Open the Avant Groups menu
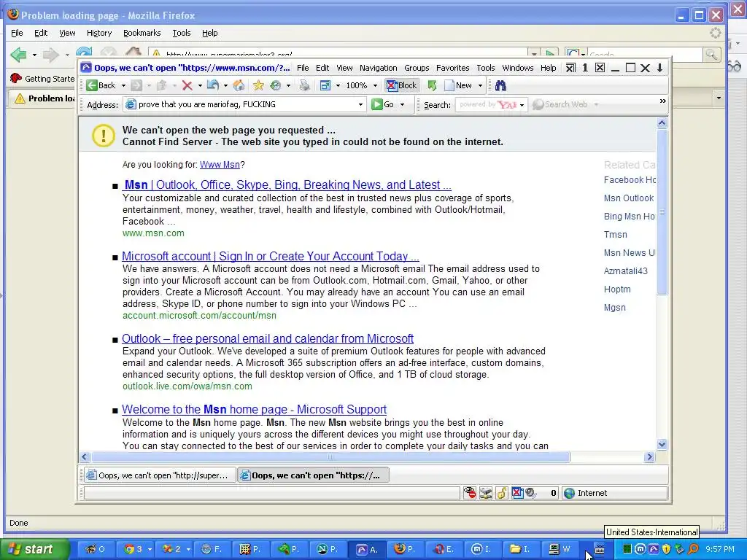Viewport: 747px width, 560px height. coord(417,68)
